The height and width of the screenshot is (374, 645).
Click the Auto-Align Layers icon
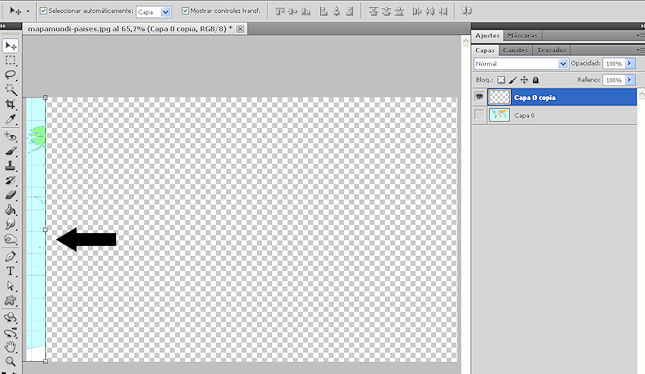(x=467, y=12)
